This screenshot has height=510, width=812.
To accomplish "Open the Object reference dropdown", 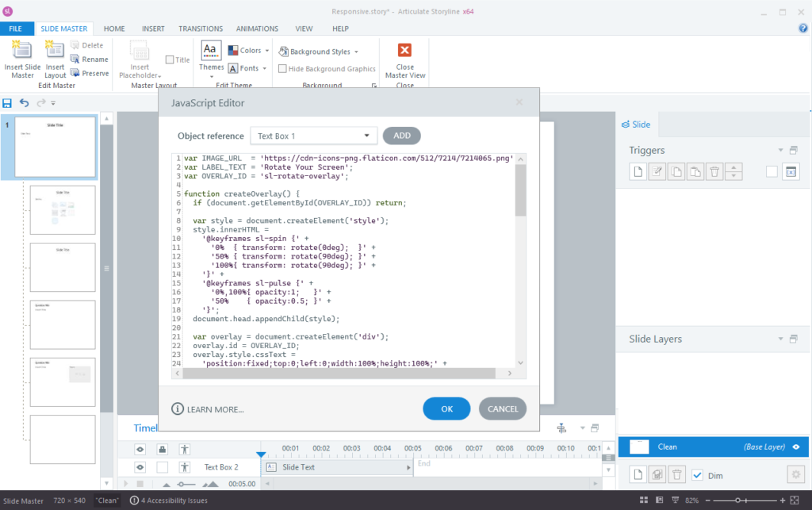I will pyautogui.click(x=314, y=136).
